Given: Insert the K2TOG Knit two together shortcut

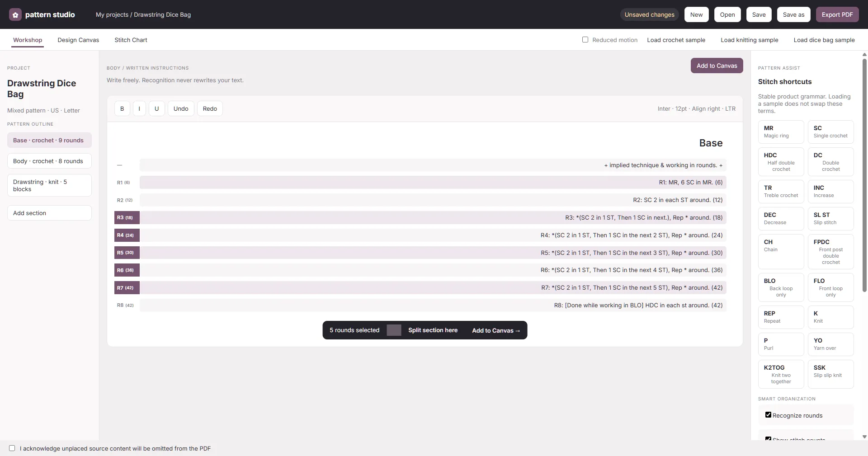Looking at the screenshot, I should [781, 374].
